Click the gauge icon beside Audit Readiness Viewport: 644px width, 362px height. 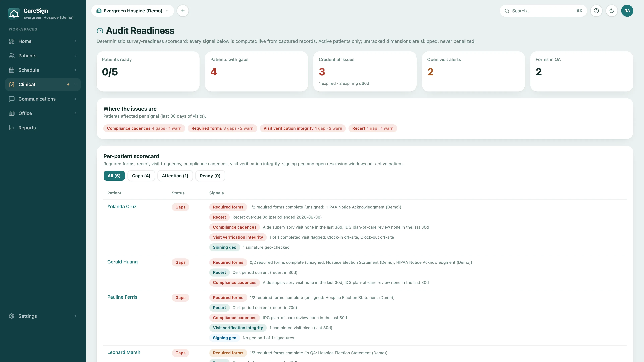[x=100, y=31]
